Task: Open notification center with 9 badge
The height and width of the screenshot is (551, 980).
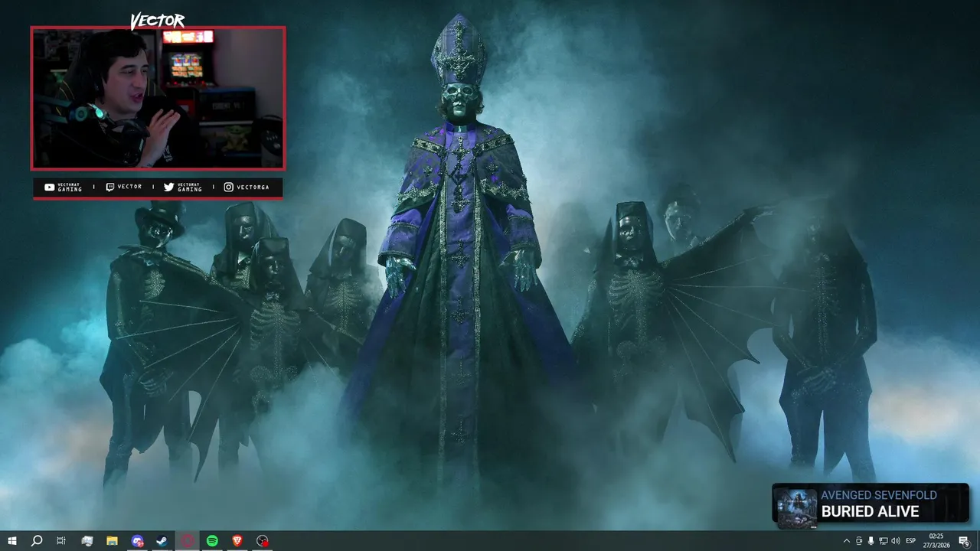Action: pos(965,541)
